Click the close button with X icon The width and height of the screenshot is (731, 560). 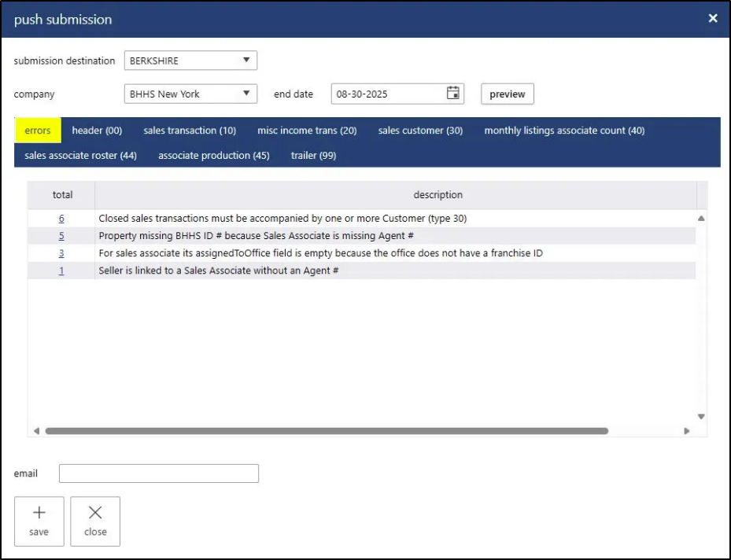[95, 521]
